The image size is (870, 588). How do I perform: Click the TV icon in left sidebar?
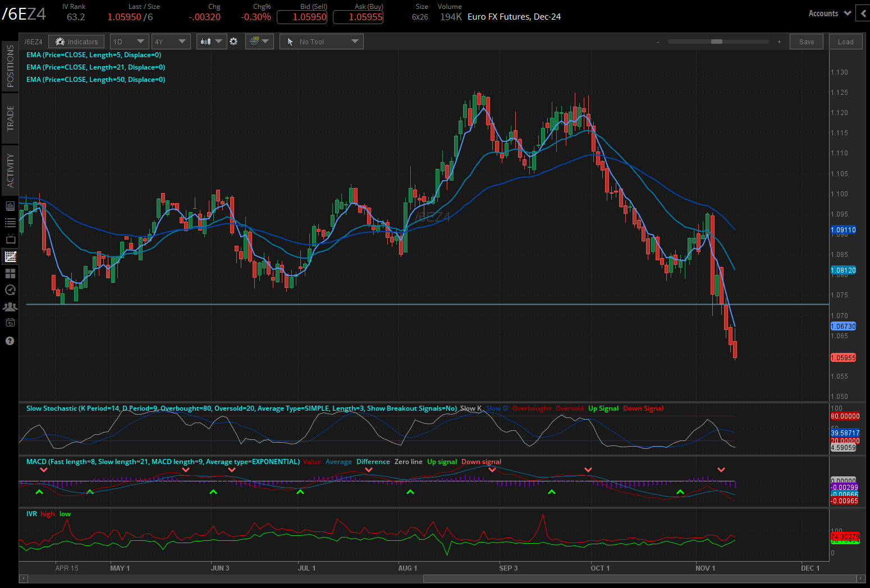[x=10, y=240]
